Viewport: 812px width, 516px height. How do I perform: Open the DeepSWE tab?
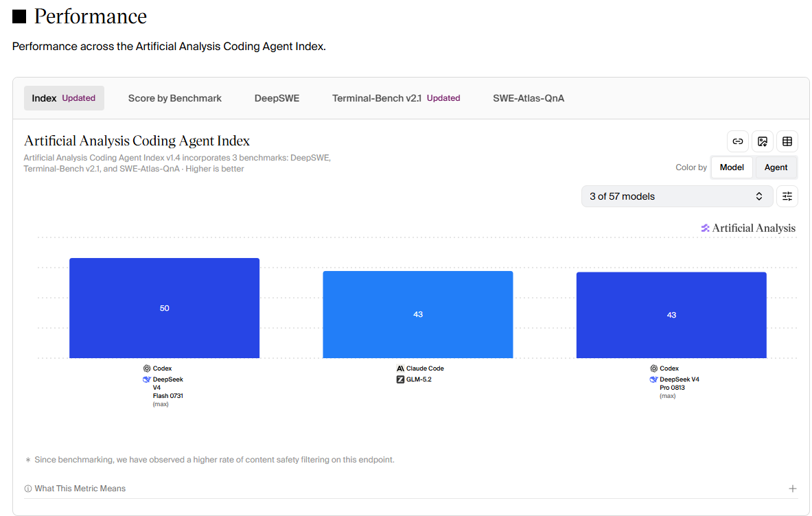point(277,98)
